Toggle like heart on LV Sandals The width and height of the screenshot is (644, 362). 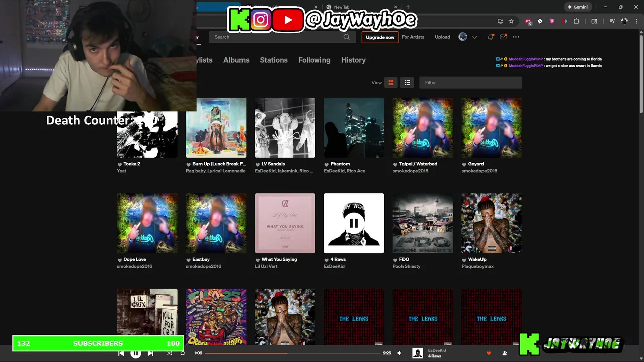[257, 164]
